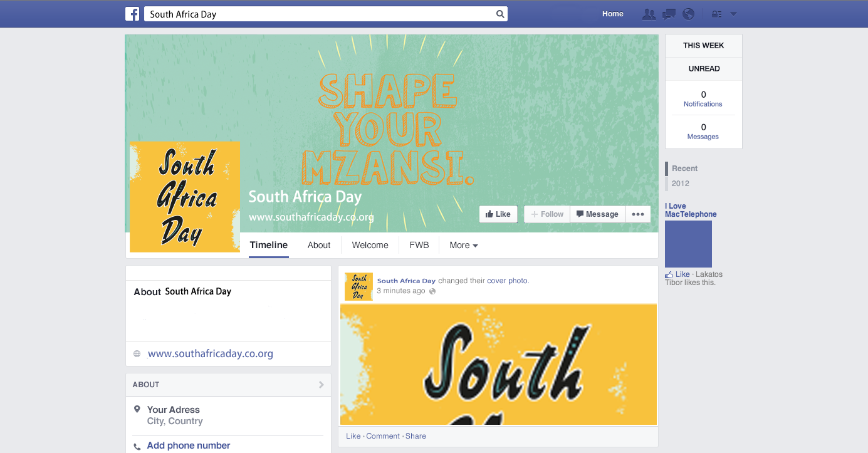Click Add phone number link

[189, 445]
